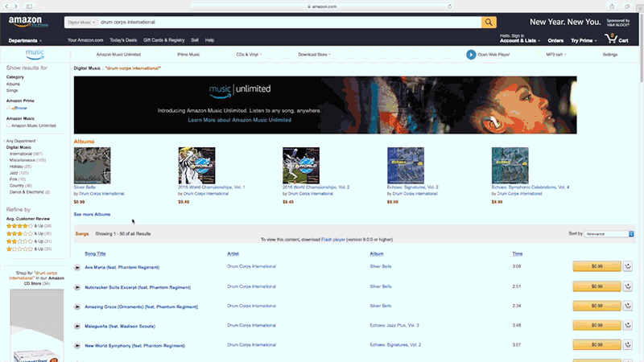Open the Try Prime dropdown

[584, 41]
